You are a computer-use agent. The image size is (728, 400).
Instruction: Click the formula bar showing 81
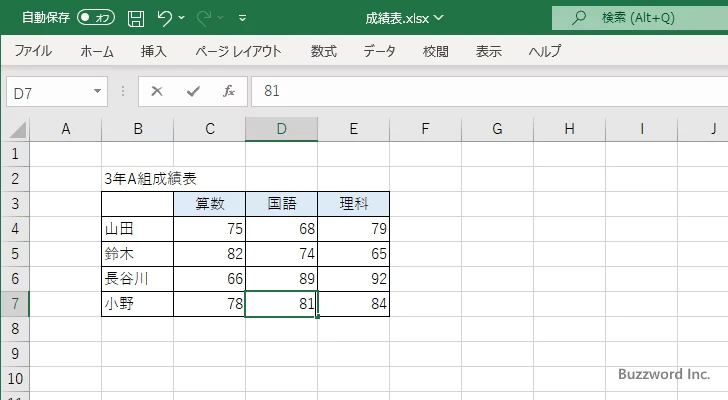pyautogui.click(x=489, y=91)
